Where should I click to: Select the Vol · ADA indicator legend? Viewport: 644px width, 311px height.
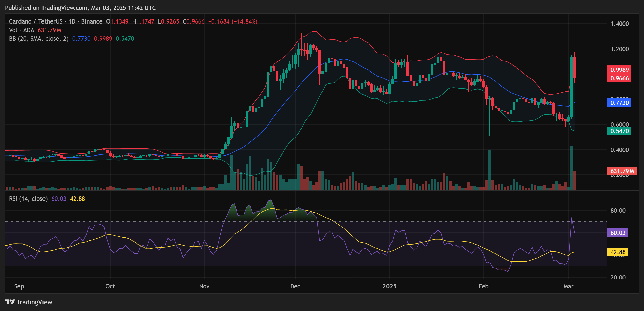tap(22, 30)
